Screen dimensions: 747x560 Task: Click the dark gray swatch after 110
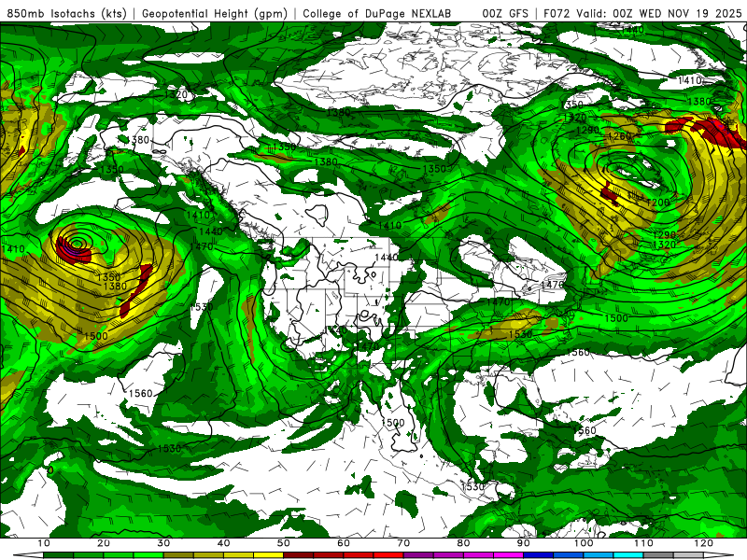(x=658, y=555)
